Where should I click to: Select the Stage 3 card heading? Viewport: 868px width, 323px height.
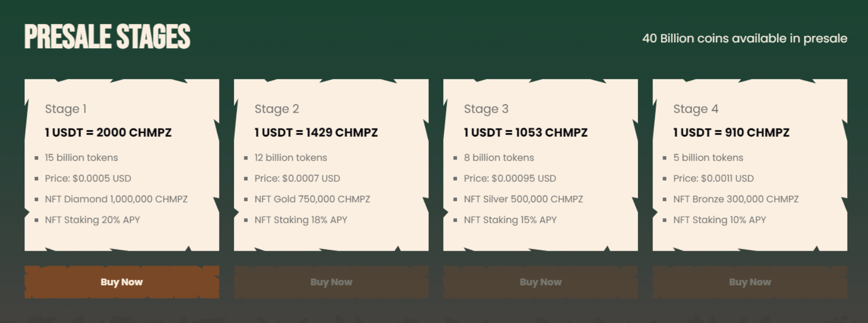click(x=486, y=109)
